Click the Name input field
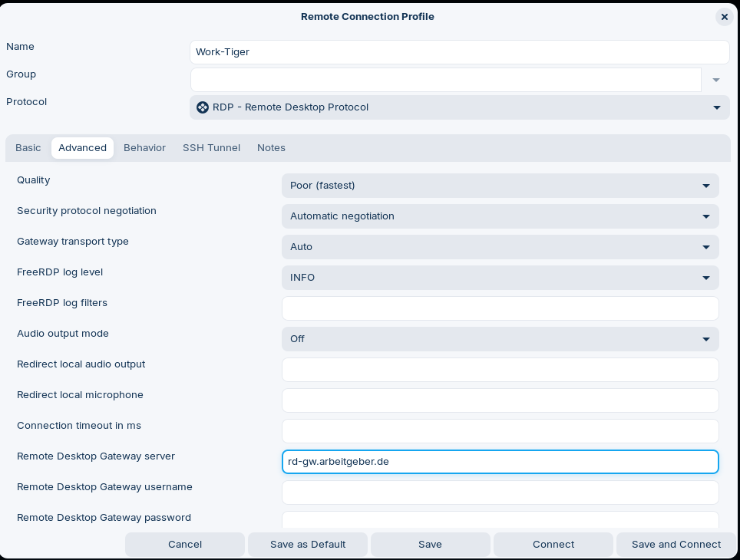This screenshot has height=560, width=740. pyautogui.click(x=459, y=52)
